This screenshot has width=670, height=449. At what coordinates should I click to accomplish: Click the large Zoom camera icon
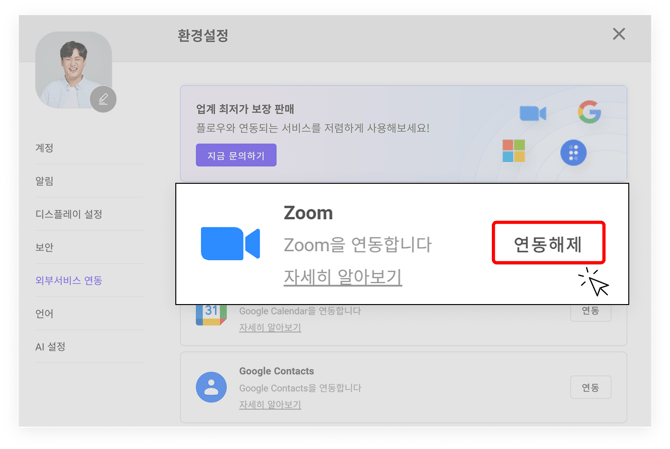[x=230, y=244]
